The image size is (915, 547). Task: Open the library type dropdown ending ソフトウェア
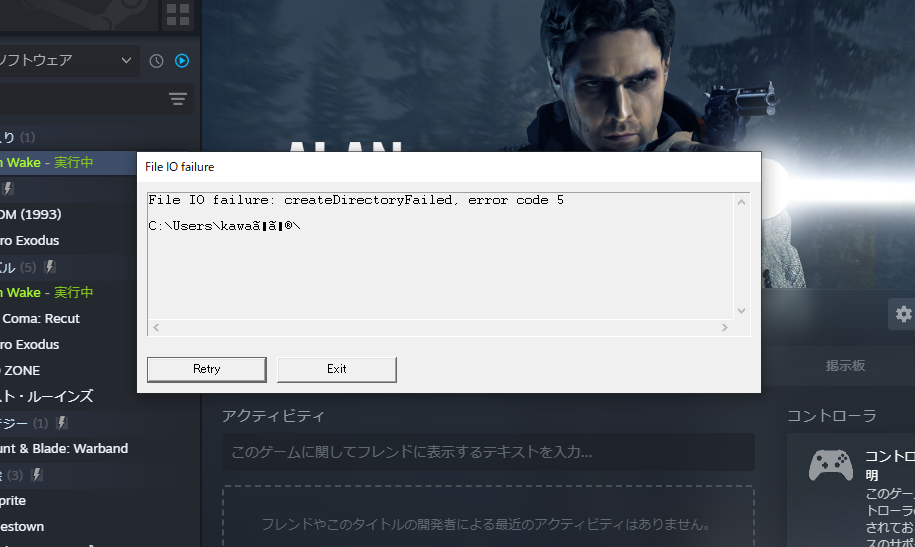tap(68, 60)
